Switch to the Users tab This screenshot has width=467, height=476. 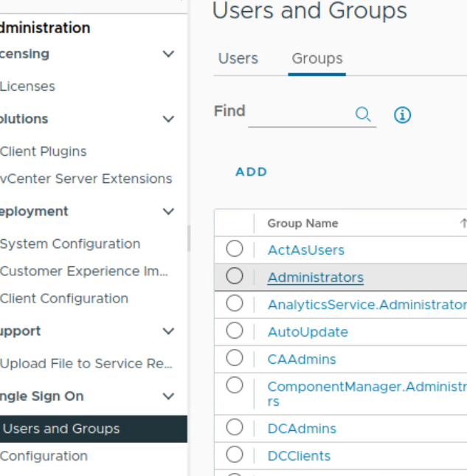238,59
